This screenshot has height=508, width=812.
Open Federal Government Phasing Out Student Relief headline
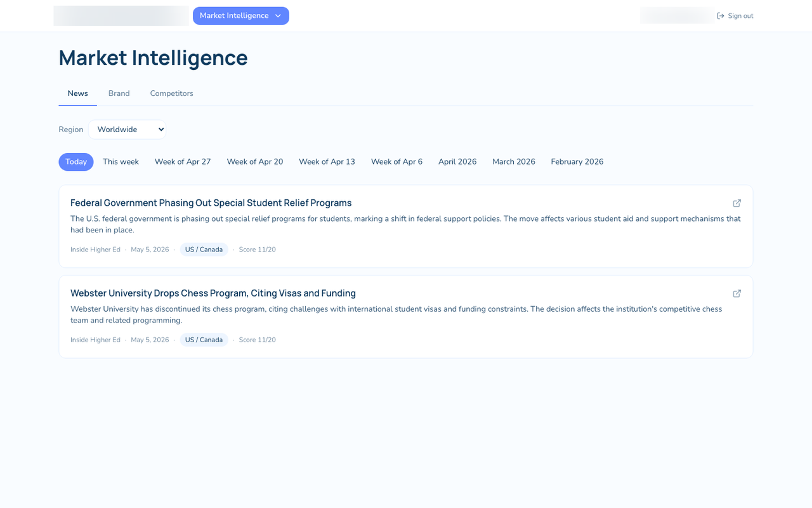(x=211, y=203)
